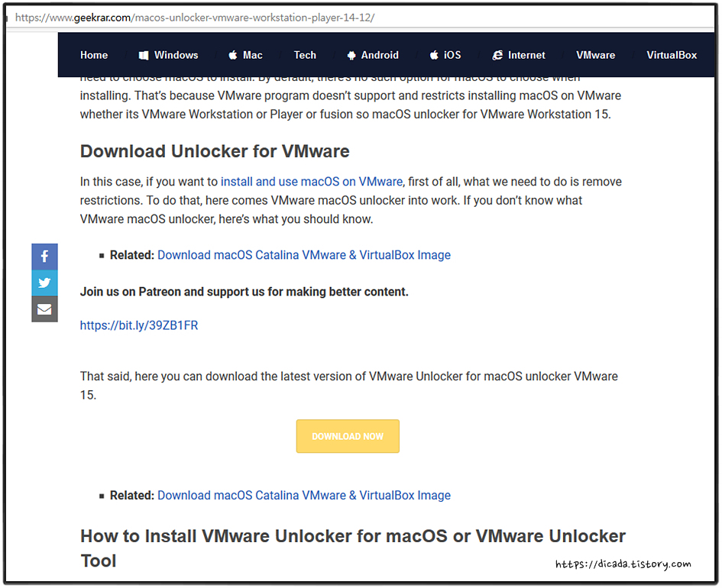Click the Android robot icon in navbar

click(x=351, y=55)
